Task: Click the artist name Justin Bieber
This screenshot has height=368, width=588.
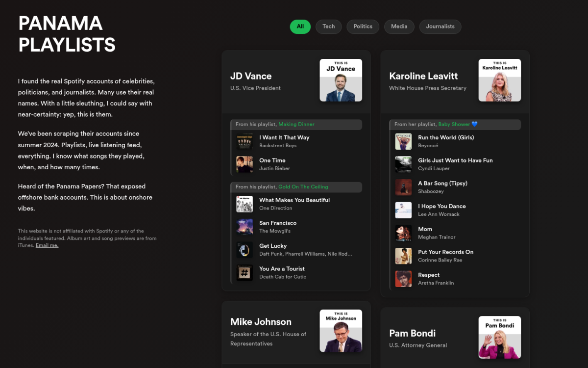Action: click(x=274, y=169)
